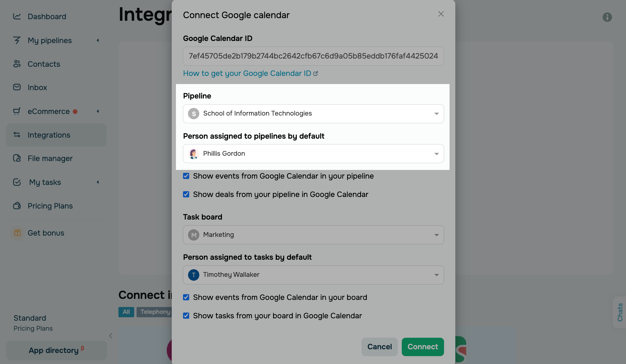Click the Inbox envelope icon

point(17,87)
